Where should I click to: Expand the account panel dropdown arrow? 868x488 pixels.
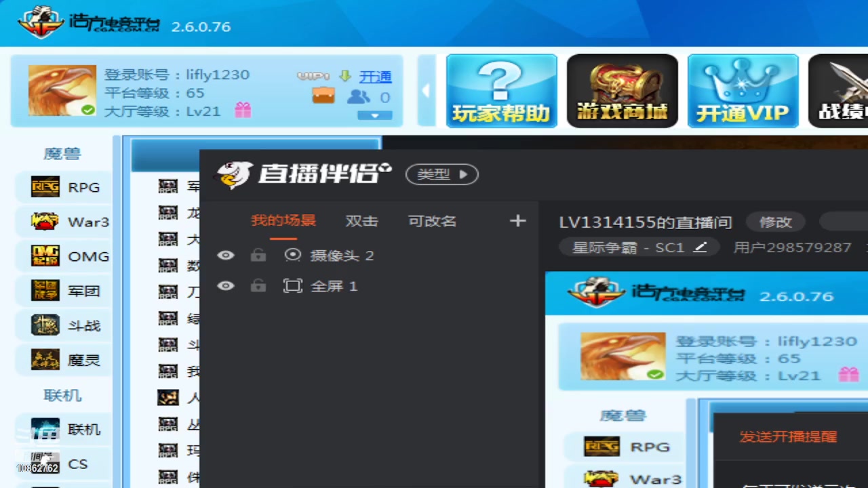(374, 115)
